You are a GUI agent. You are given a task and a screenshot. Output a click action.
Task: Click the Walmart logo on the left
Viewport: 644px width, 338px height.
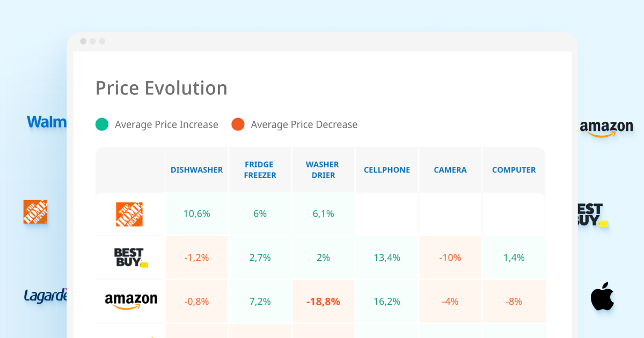pos(47,122)
